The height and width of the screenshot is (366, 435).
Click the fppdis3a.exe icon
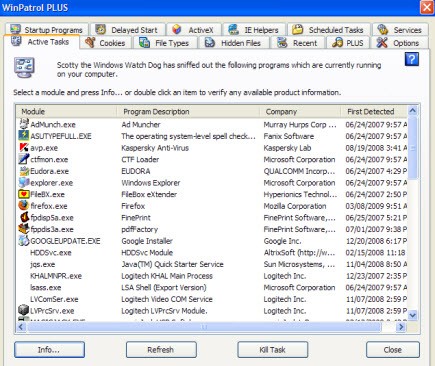[24, 229]
